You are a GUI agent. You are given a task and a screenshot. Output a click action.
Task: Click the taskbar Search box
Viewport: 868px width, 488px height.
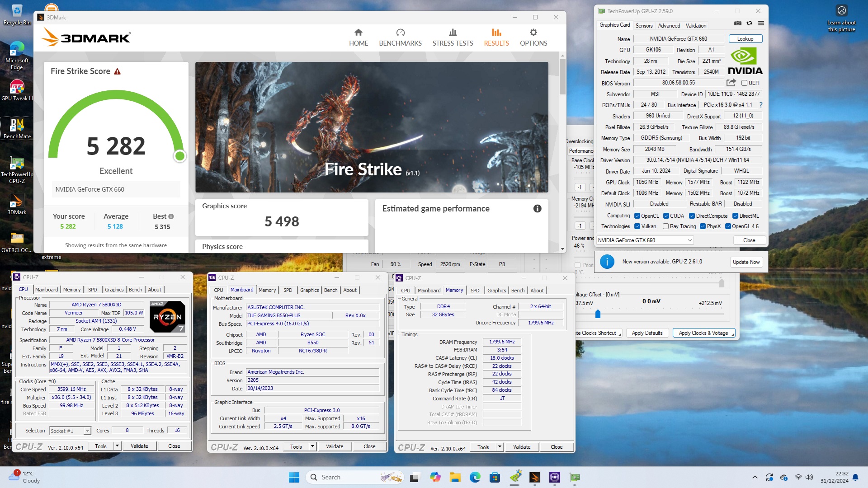[355, 477]
